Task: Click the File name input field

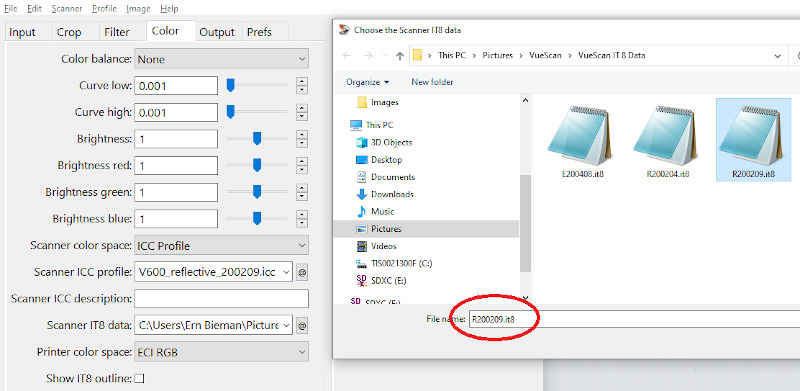Action: (x=634, y=319)
